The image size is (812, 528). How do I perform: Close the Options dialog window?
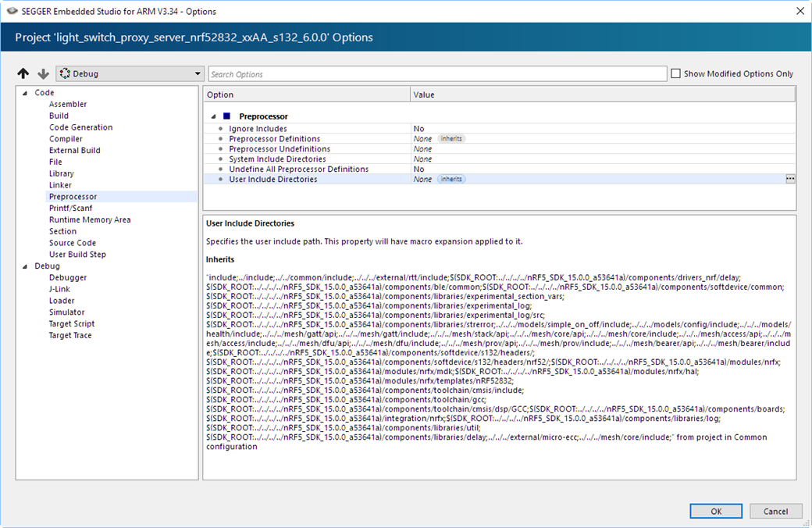click(x=800, y=11)
